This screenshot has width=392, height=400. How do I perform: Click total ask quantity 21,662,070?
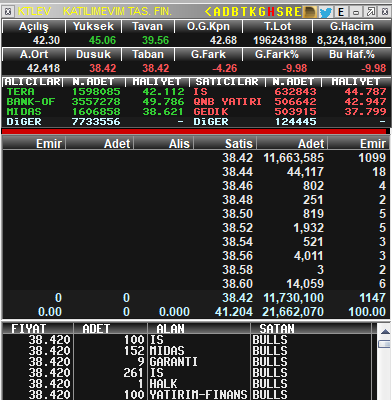point(293,312)
